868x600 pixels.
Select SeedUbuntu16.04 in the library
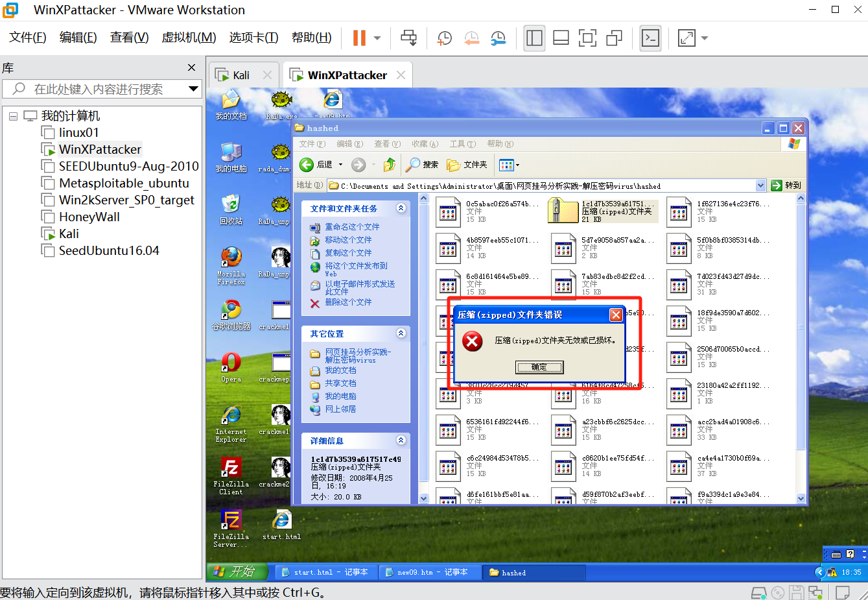(x=109, y=250)
